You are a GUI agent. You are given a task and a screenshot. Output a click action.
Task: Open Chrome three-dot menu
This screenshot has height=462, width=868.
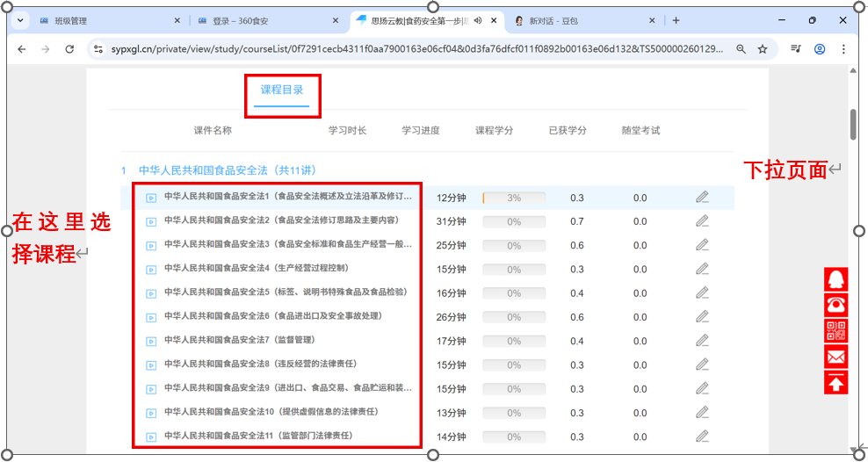pyautogui.click(x=843, y=50)
